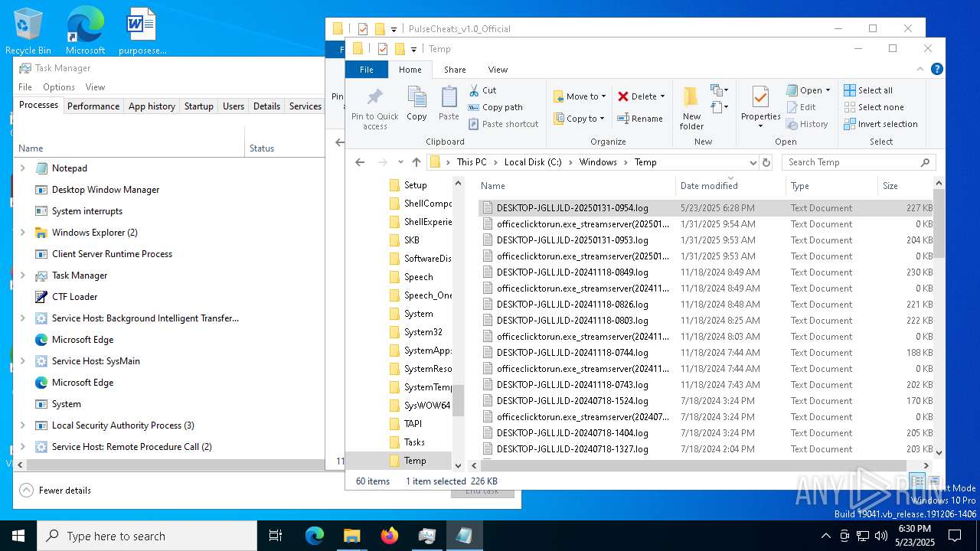Click File Explorer icon in taskbar
This screenshot has height=551, width=980.
click(352, 536)
